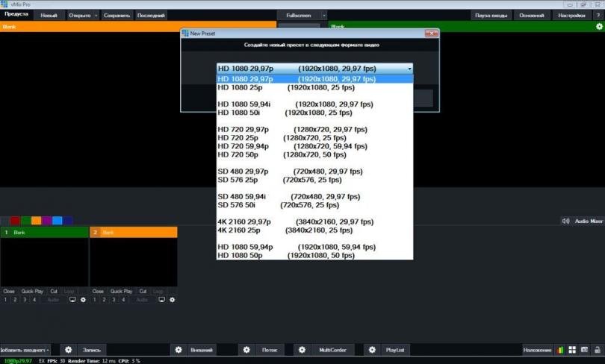The height and width of the screenshot is (364, 605).
Task: Click the Audio Mixer speaker icon
Action: click(565, 222)
